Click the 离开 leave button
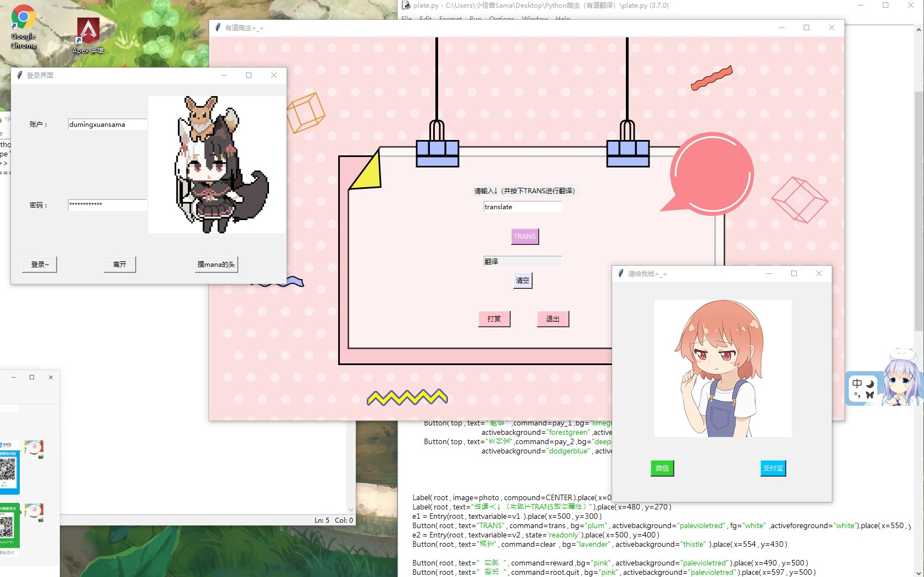 [x=120, y=264]
